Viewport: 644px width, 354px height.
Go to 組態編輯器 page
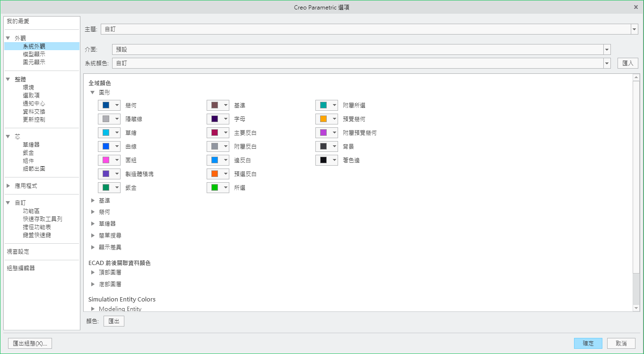point(21,268)
